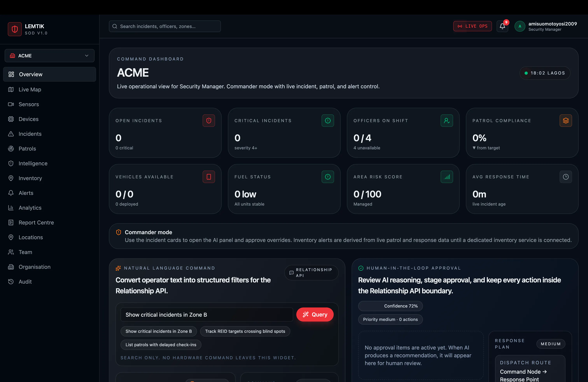Click the username amisuomotoyosi2009
The height and width of the screenshot is (382, 588).
point(553,24)
